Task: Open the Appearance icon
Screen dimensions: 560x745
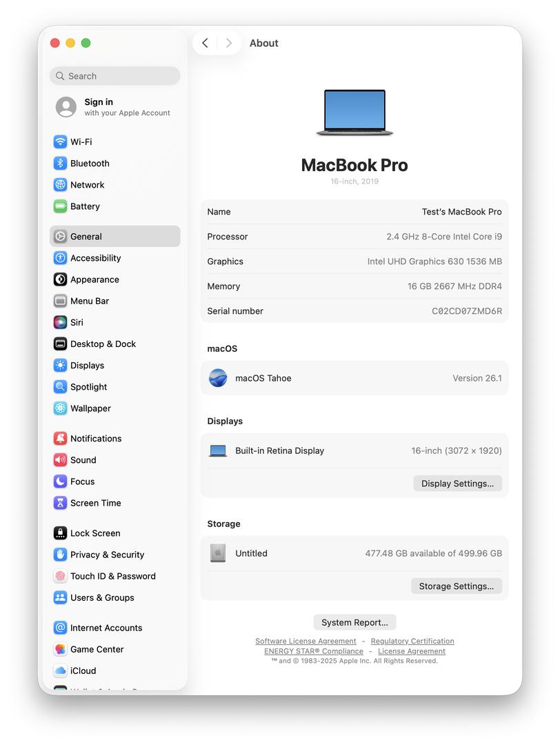Action: click(60, 279)
